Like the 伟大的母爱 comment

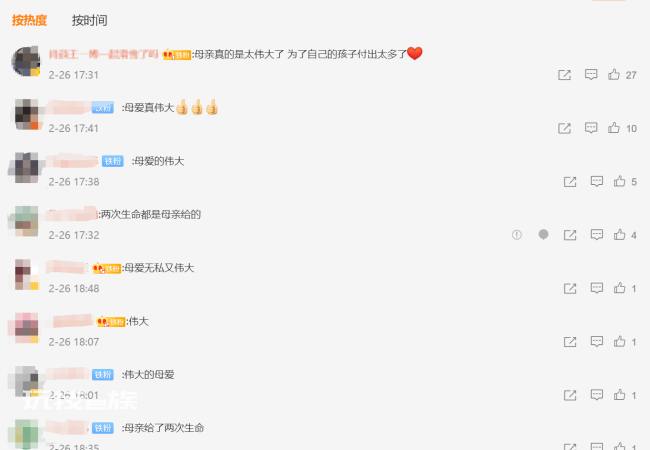619,395
